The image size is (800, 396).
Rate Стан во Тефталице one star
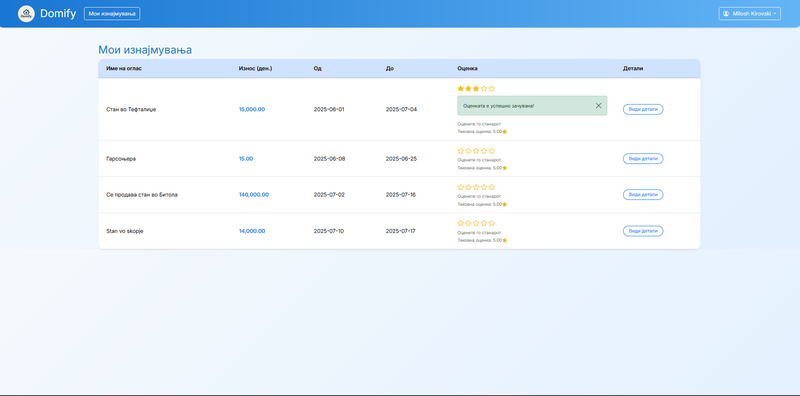coord(461,89)
